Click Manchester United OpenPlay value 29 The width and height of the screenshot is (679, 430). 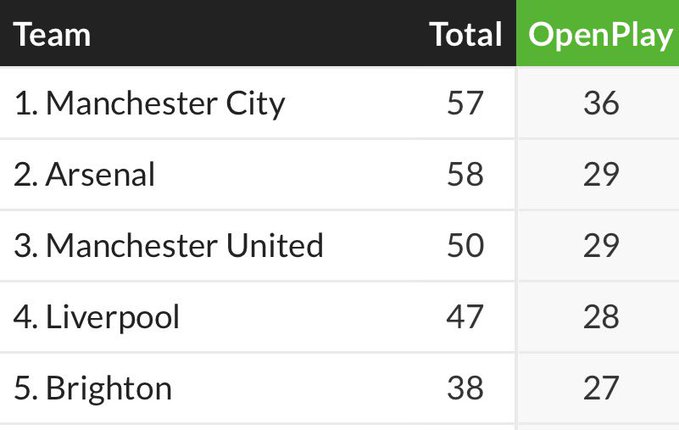pyautogui.click(x=601, y=246)
